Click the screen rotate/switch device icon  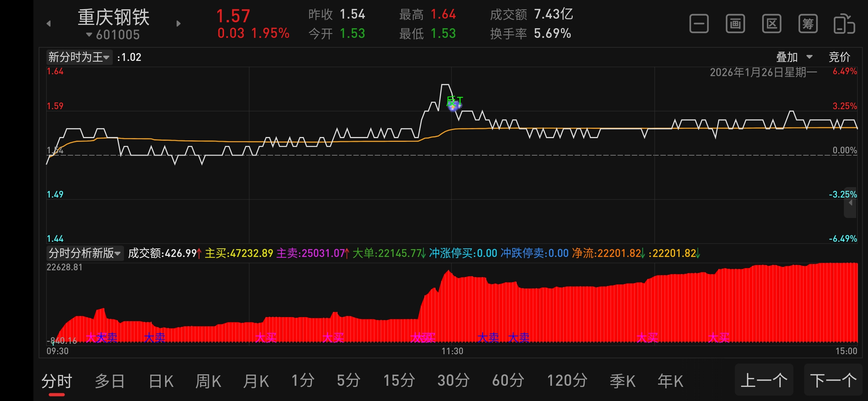pyautogui.click(x=844, y=24)
